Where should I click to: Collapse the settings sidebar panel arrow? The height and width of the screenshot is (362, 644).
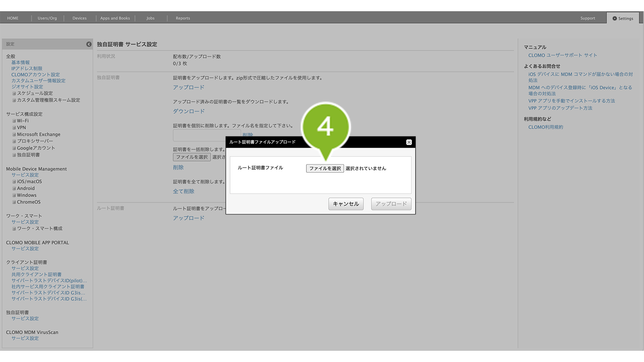pyautogui.click(x=89, y=44)
